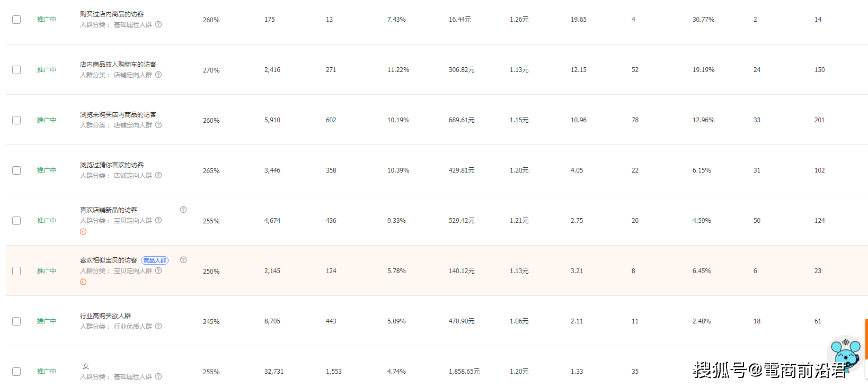The image size is (868, 388).
Task: Click 推广中 status in 浏览过猜你喜欢的访客 row
Action: click(x=47, y=170)
